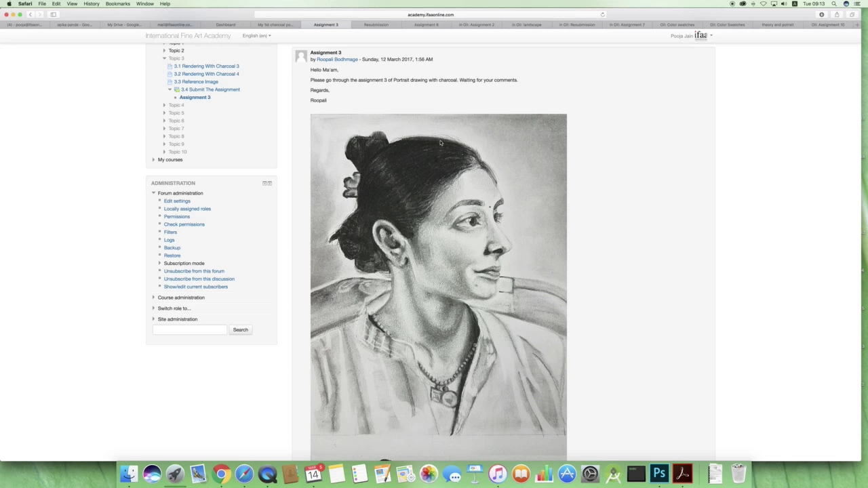Viewport: 868px width, 488px height.
Task: Click the Backup link under Forum administration
Action: [172, 248]
